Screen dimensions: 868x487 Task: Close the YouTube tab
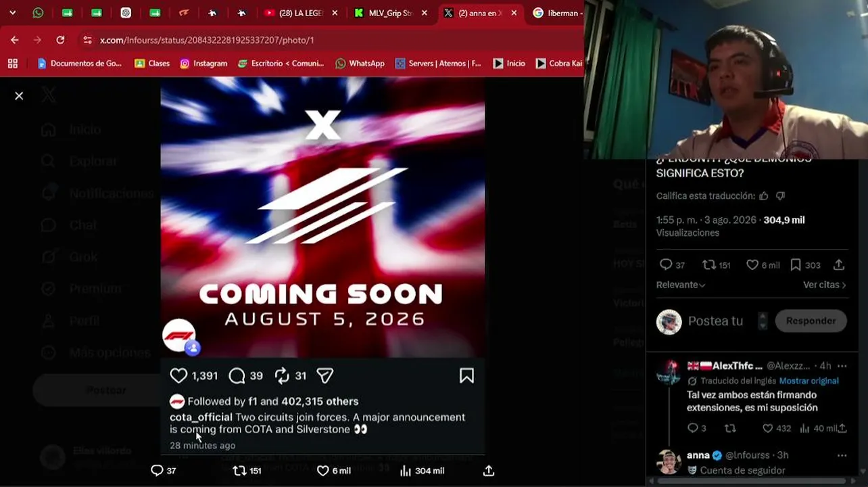pyautogui.click(x=335, y=13)
